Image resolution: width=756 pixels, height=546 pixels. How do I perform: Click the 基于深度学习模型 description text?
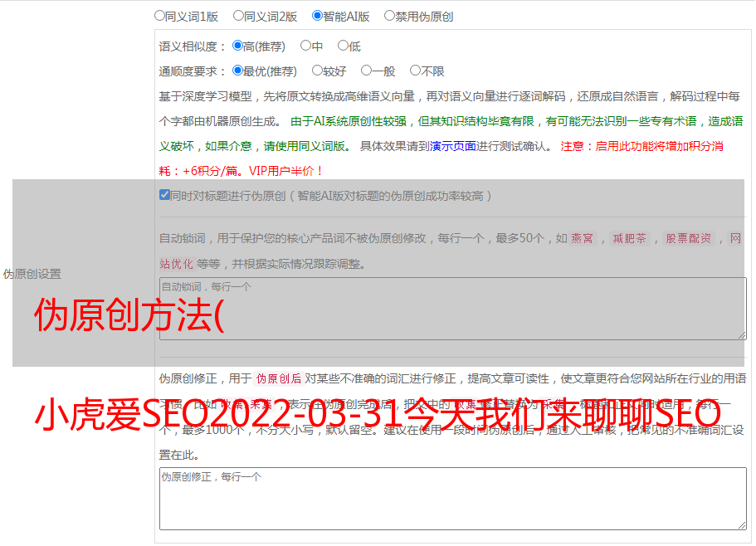[449, 109]
